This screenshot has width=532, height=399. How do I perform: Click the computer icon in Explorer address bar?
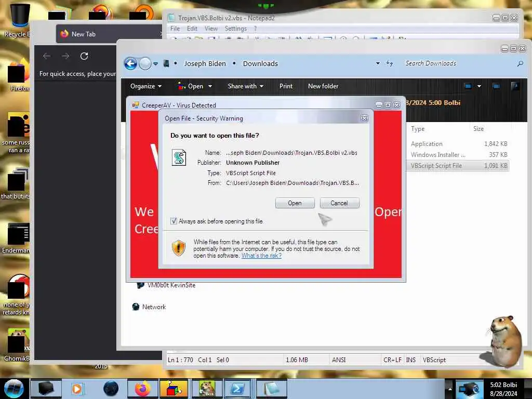coord(166,63)
